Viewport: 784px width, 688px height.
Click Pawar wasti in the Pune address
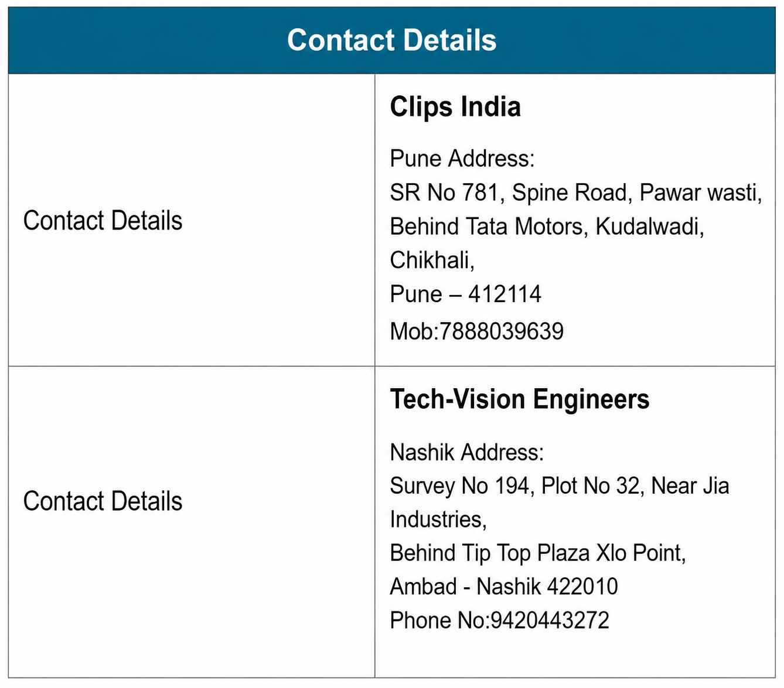click(x=701, y=193)
